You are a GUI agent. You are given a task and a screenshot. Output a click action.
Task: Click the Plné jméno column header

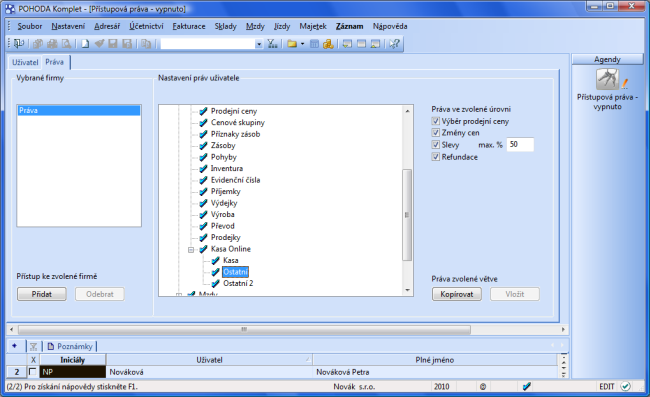tap(434, 360)
